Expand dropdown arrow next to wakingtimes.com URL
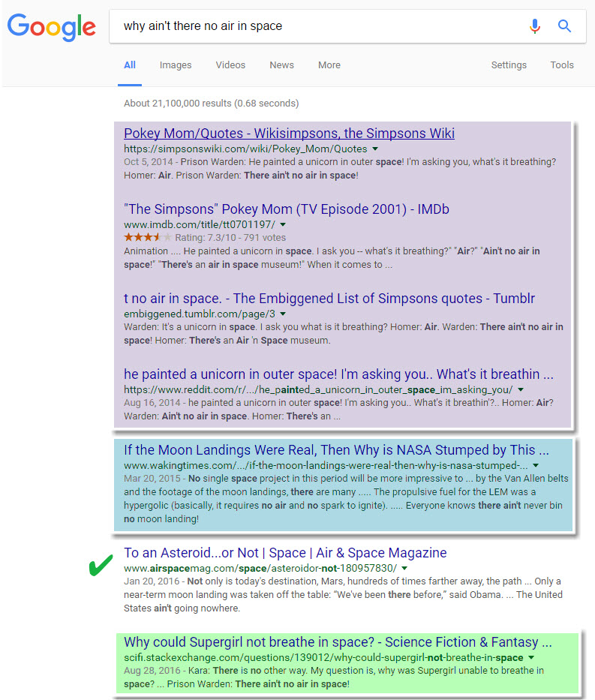The image size is (595, 700). [x=536, y=466]
